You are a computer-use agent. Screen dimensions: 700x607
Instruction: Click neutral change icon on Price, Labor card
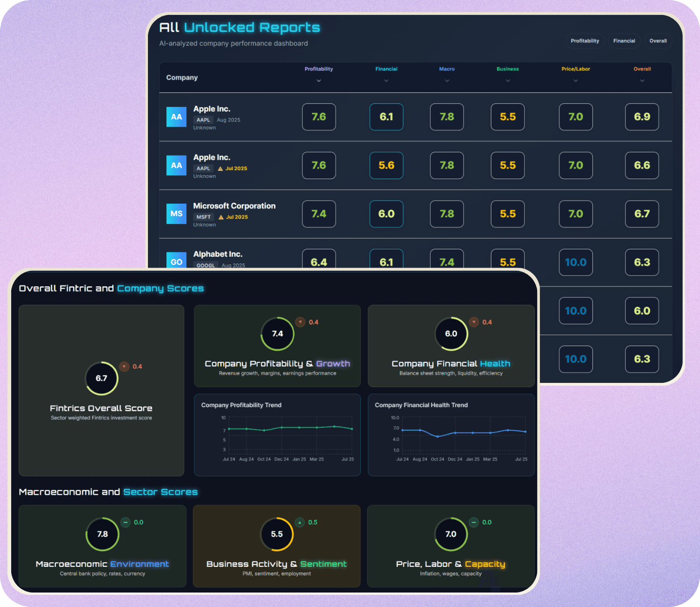coord(474,522)
